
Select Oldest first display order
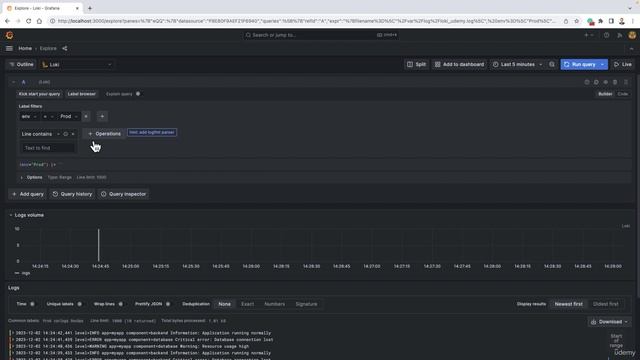point(605,304)
